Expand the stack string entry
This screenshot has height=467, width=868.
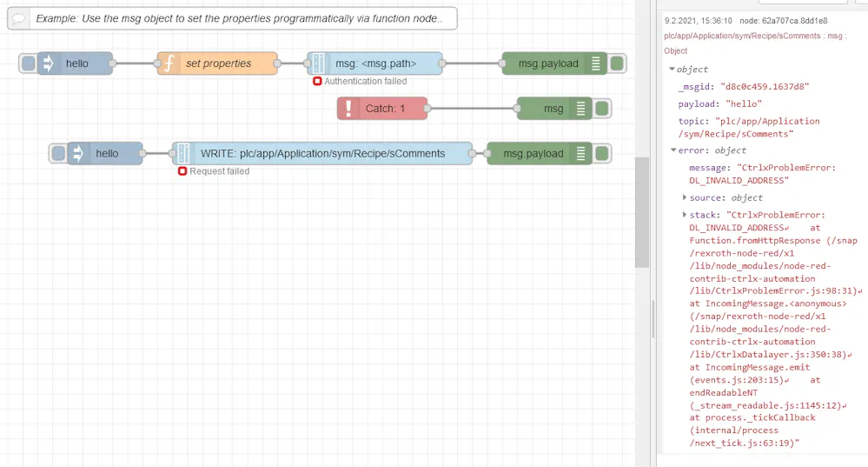(x=685, y=215)
